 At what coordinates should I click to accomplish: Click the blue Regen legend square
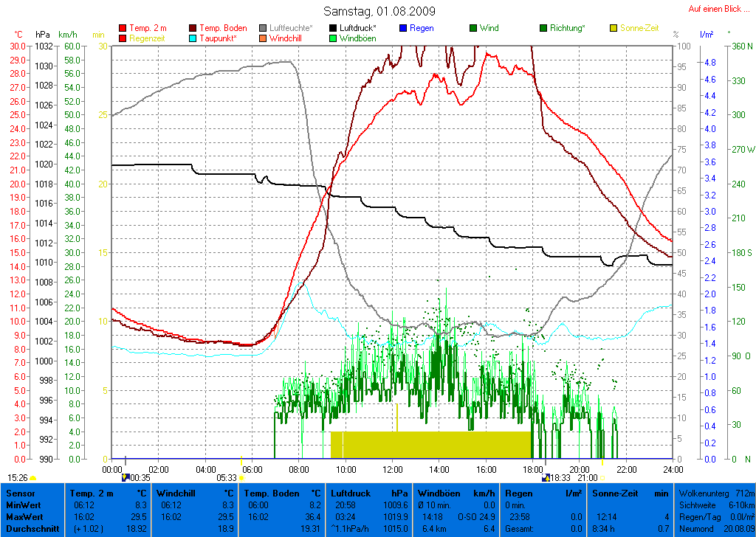[402, 29]
